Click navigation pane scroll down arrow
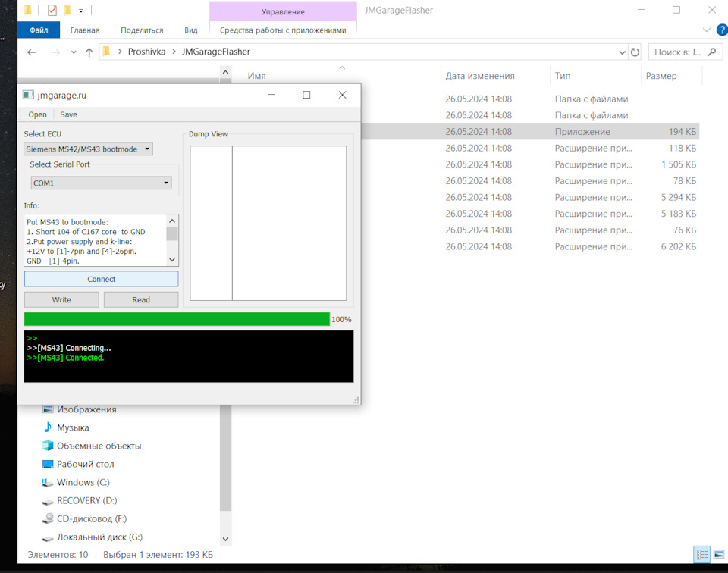Screen dimensions: 728x573 click(225, 539)
